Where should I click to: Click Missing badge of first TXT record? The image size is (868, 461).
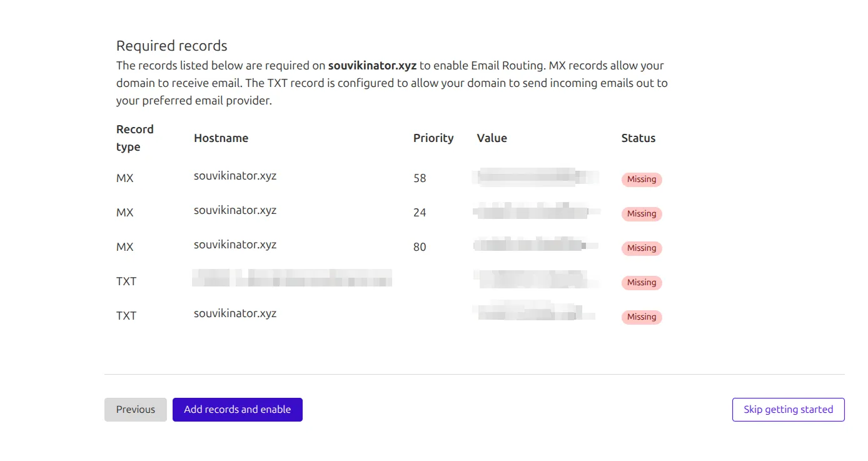642,283
